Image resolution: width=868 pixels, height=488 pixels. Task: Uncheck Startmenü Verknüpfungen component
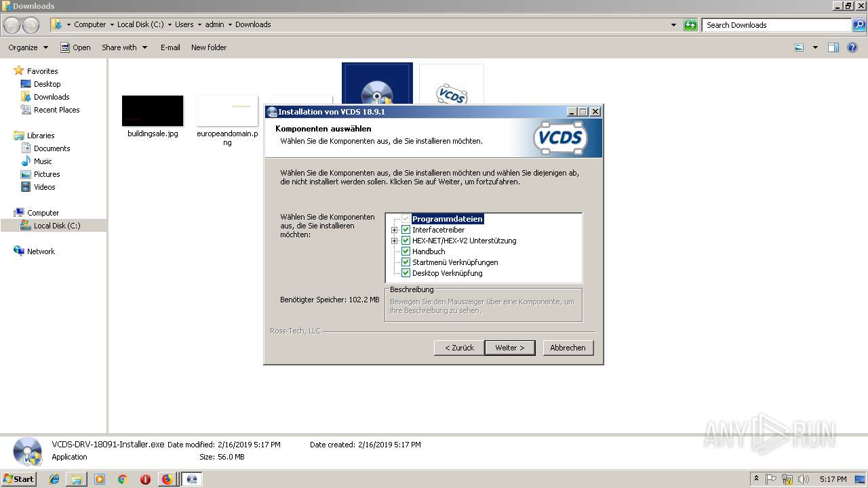tap(406, 262)
